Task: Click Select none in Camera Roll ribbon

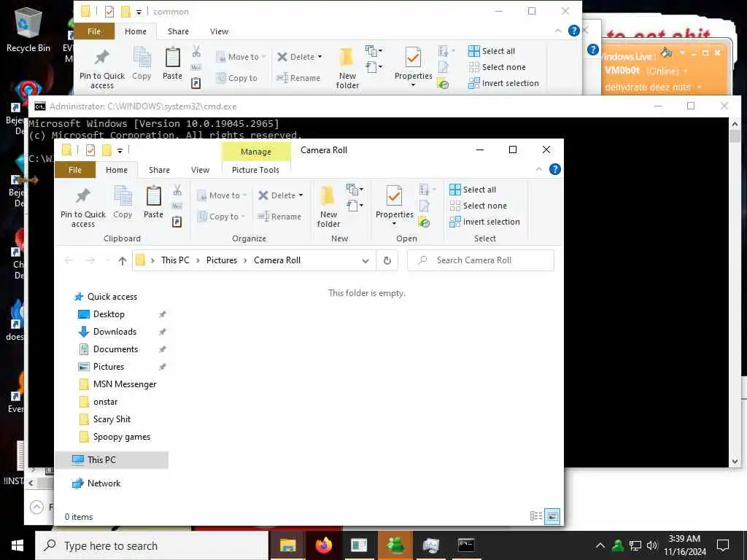Action: (479, 206)
